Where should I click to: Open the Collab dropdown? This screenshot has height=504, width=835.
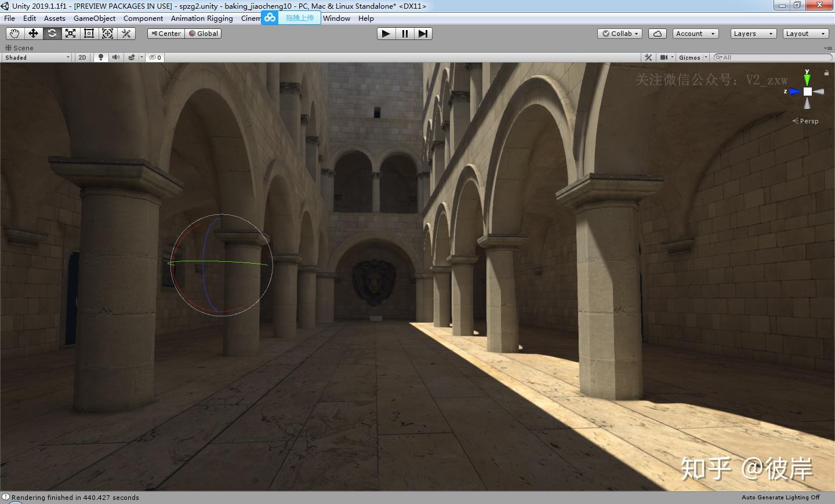620,34
